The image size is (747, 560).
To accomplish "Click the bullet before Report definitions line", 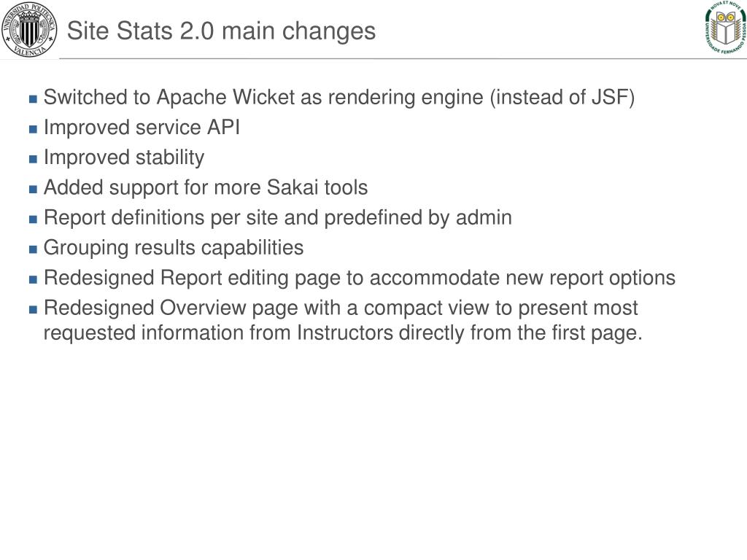I will coord(33,219).
